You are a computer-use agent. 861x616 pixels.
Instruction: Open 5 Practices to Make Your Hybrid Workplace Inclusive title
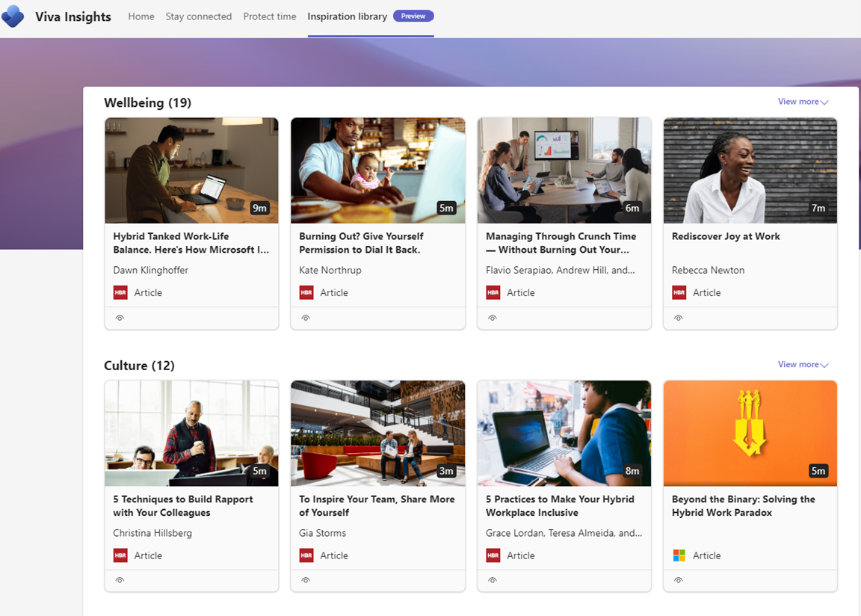tap(560, 505)
